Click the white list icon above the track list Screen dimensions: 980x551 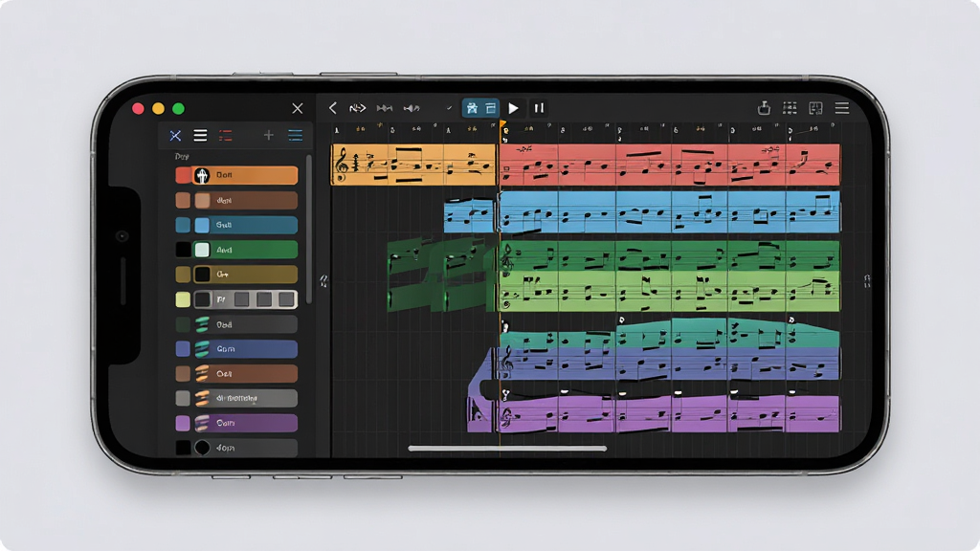click(x=200, y=136)
